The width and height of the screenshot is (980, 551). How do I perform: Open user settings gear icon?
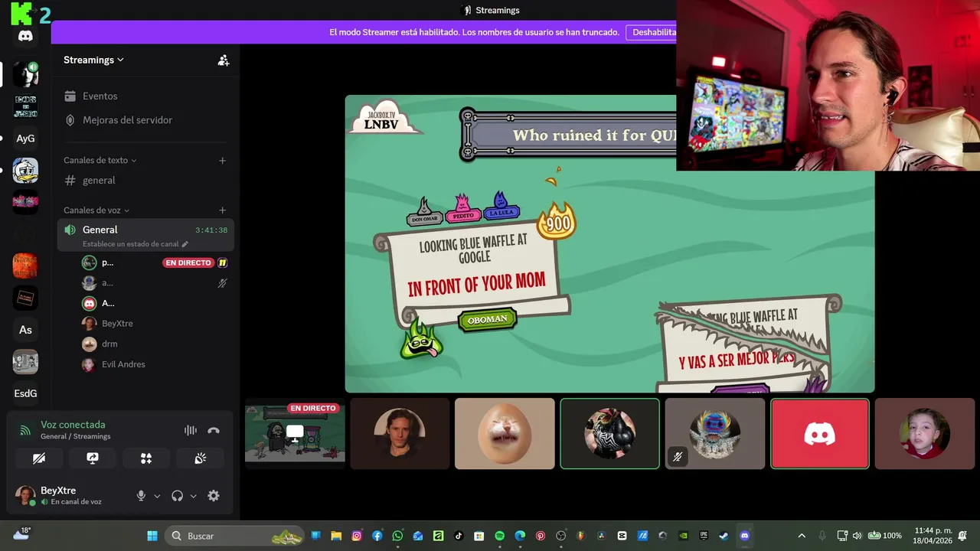(214, 496)
